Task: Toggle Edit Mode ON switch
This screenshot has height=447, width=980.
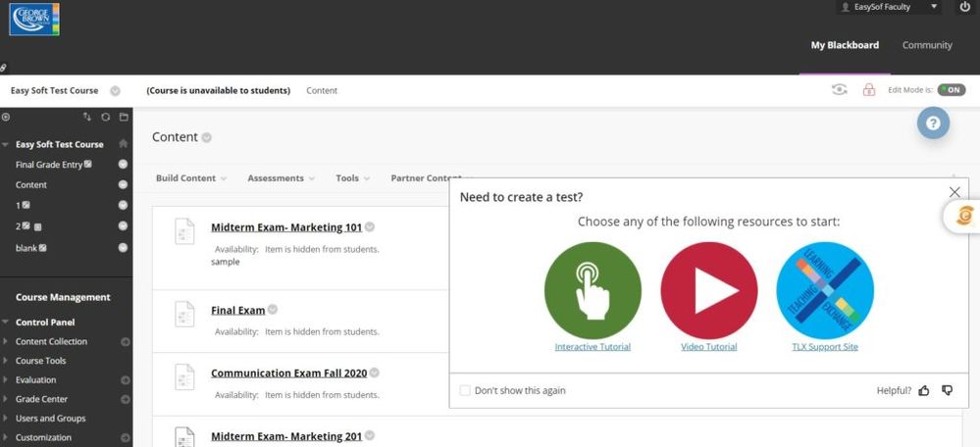Action: point(952,90)
